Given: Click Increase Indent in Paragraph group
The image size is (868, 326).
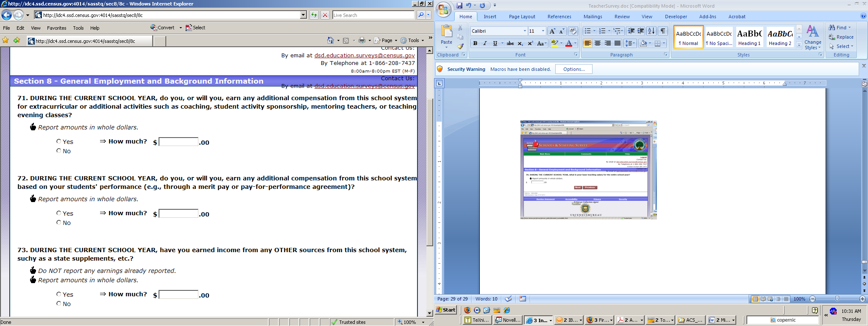Looking at the screenshot, I should 641,31.
